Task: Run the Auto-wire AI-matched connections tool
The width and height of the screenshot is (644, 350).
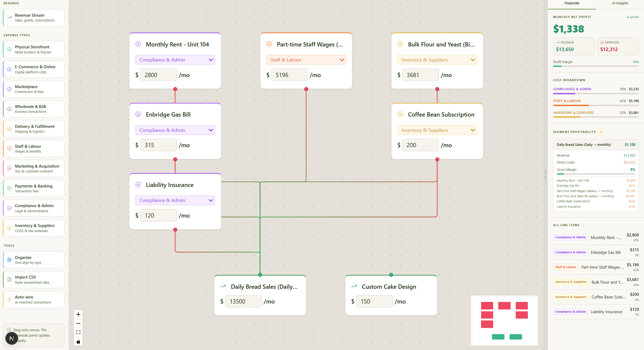Action: coord(34,300)
